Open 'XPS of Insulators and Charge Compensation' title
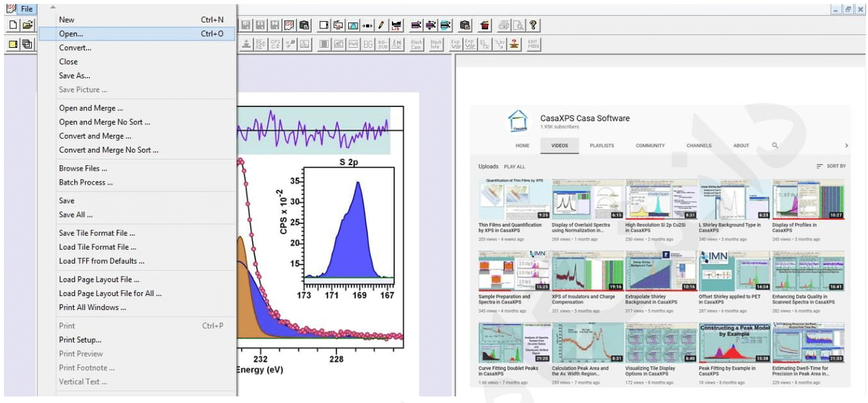Viewport: 868px width, 403px height. tap(584, 299)
